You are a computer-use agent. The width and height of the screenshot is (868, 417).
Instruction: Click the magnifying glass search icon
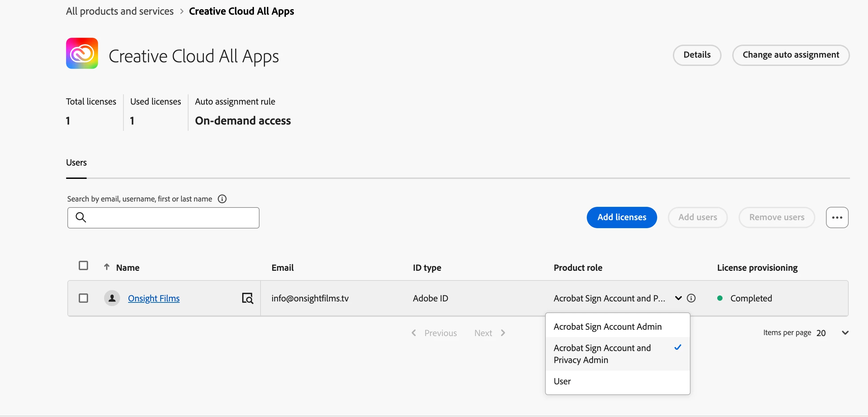[x=81, y=217]
